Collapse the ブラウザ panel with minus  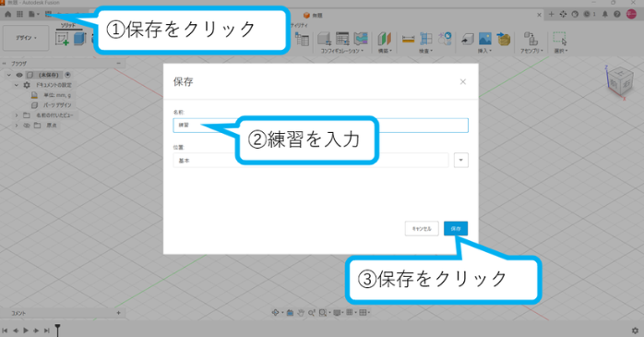point(119,64)
